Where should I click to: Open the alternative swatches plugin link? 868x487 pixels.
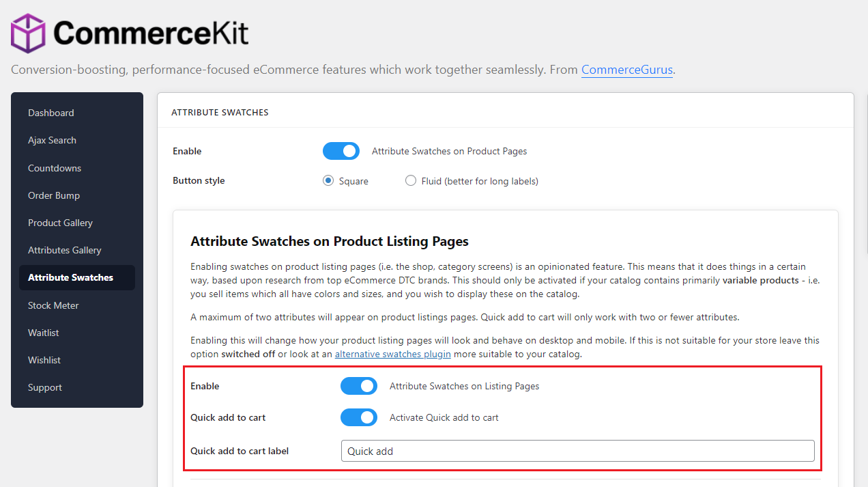click(x=393, y=354)
